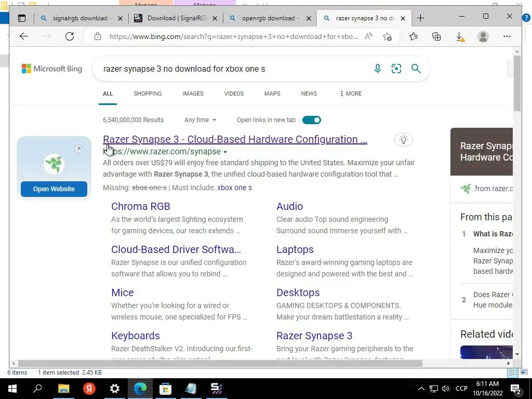The width and height of the screenshot is (532, 399).
Task: Select the VIDEOS search tab
Action: coord(234,94)
